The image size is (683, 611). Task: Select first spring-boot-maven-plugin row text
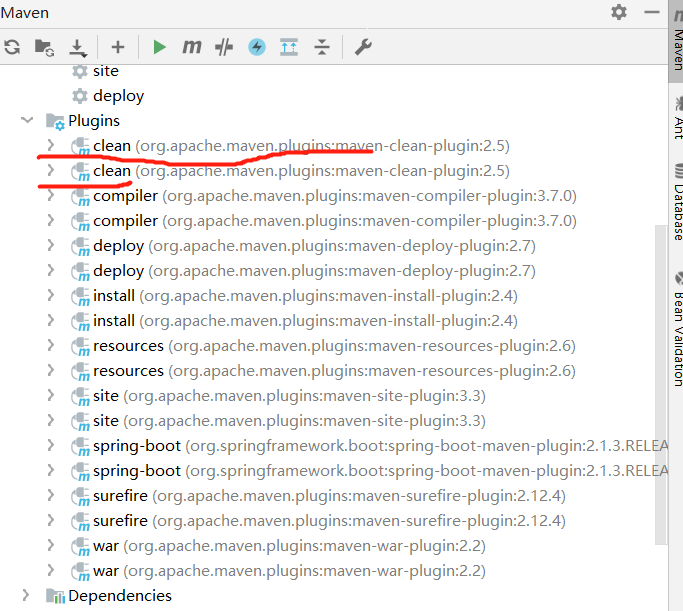click(381, 446)
